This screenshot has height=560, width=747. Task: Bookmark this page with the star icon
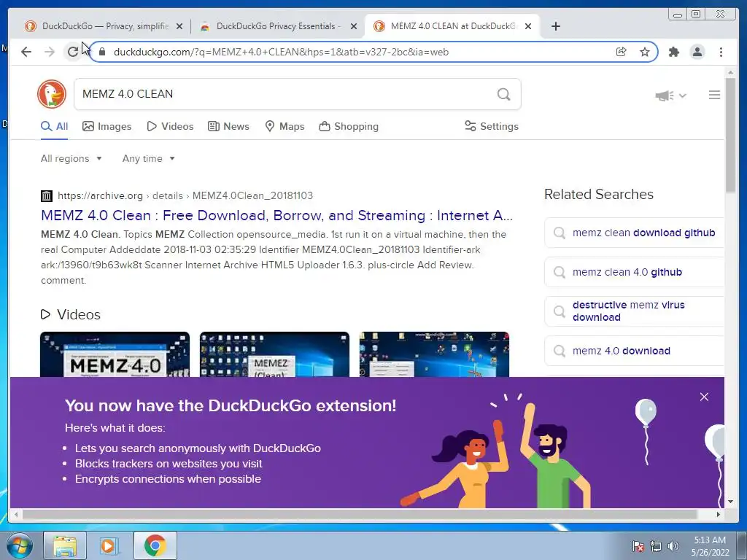click(645, 52)
